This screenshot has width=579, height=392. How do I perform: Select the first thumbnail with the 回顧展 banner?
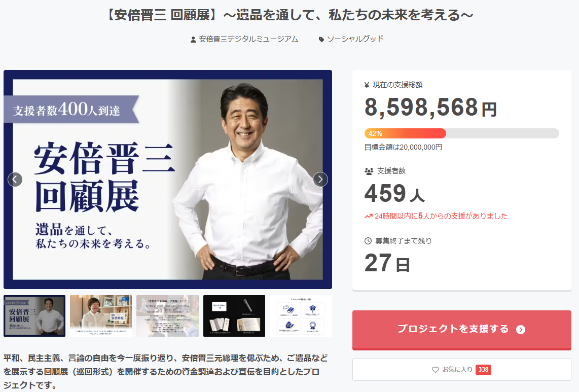pos(34,316)
